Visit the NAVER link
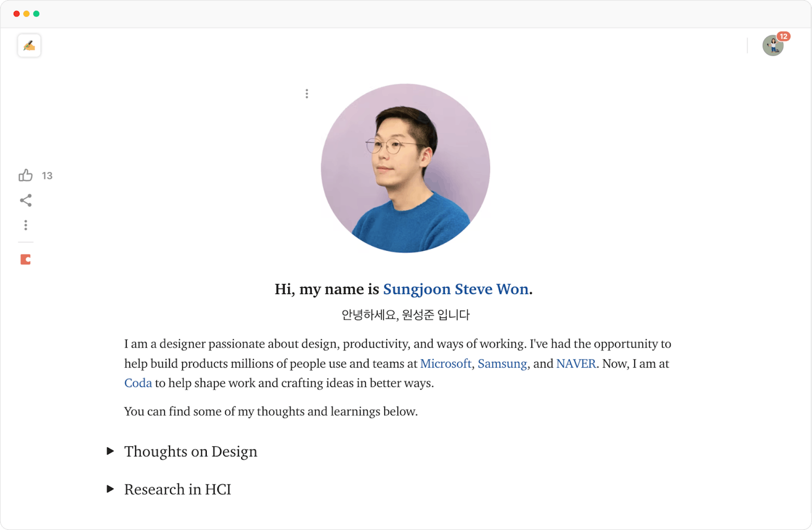This screenshot has height=530, width=812. coord(576,364)
